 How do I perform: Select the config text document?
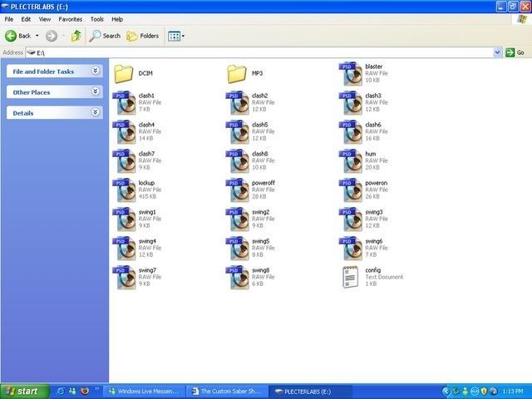[x=351, y=277]
